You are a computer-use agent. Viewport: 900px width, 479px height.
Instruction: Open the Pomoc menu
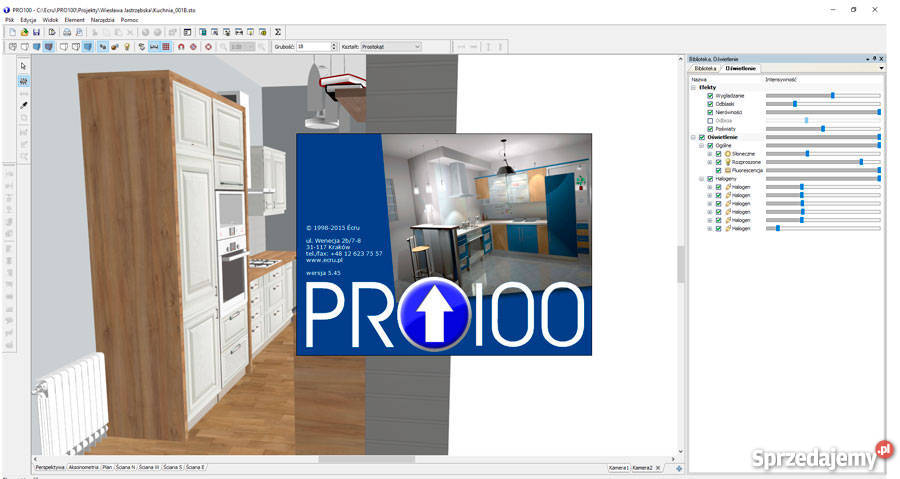129,20
